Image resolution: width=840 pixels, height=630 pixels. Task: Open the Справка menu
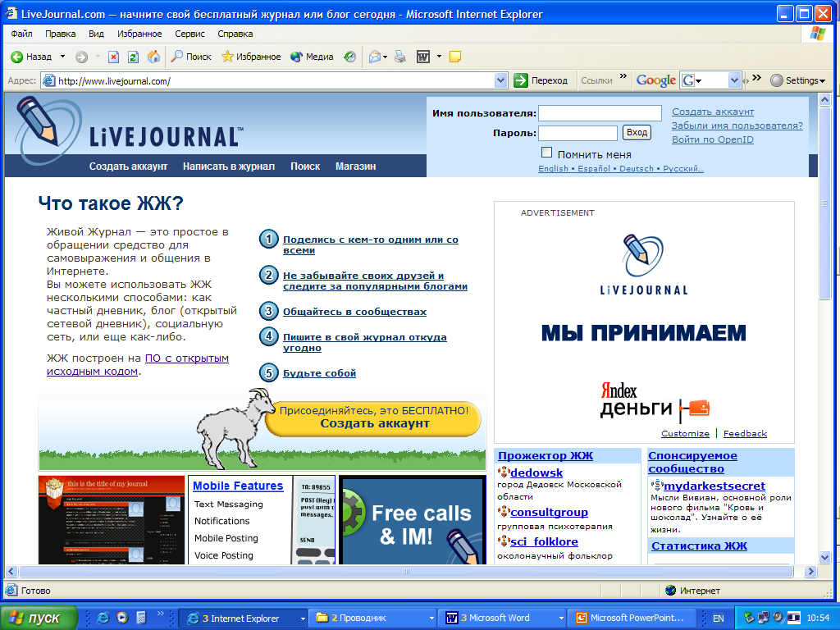click(x=235, y=34)
